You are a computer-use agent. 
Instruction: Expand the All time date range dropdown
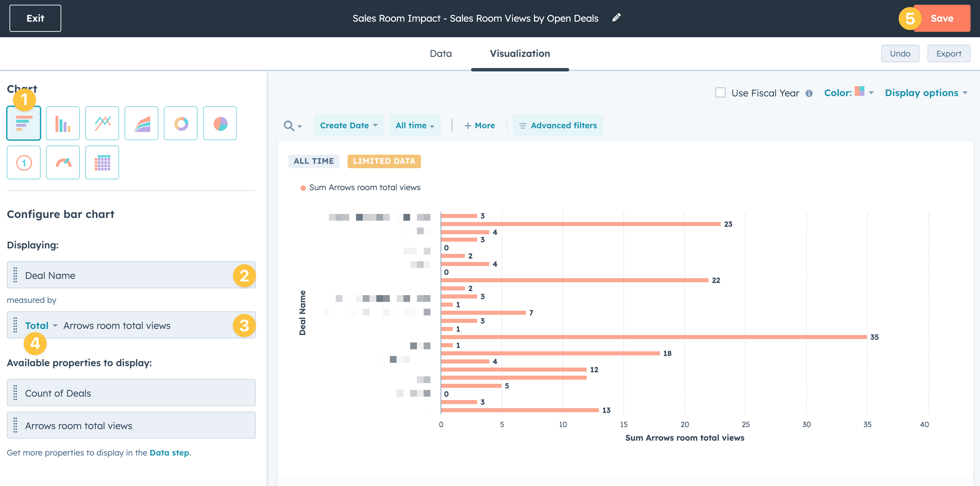point(415,126)
